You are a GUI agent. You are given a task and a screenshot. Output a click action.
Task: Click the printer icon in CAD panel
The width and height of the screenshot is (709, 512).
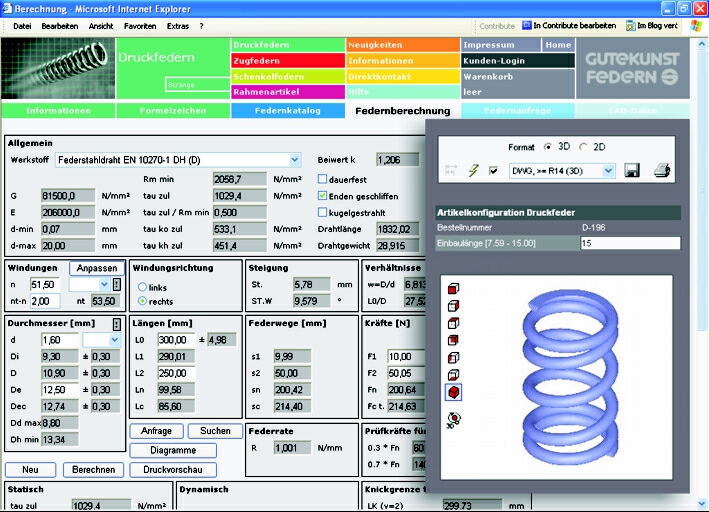pos(662,171)
